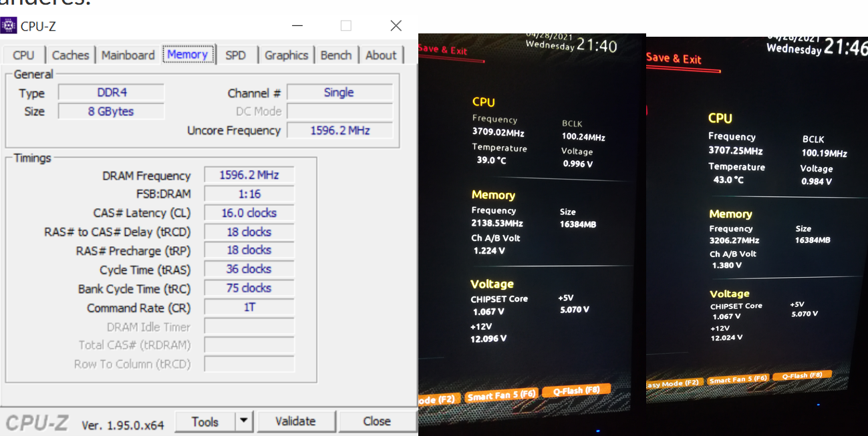Screen dimensions: 868x436
Task: Click the empty DRAM Idle Timer field
Action: 249,326
